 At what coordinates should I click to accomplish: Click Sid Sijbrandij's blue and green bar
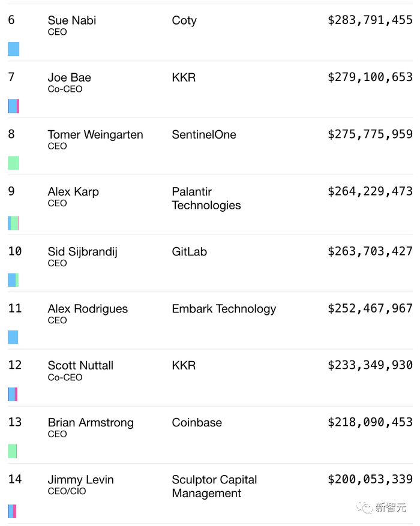(13, 280)
